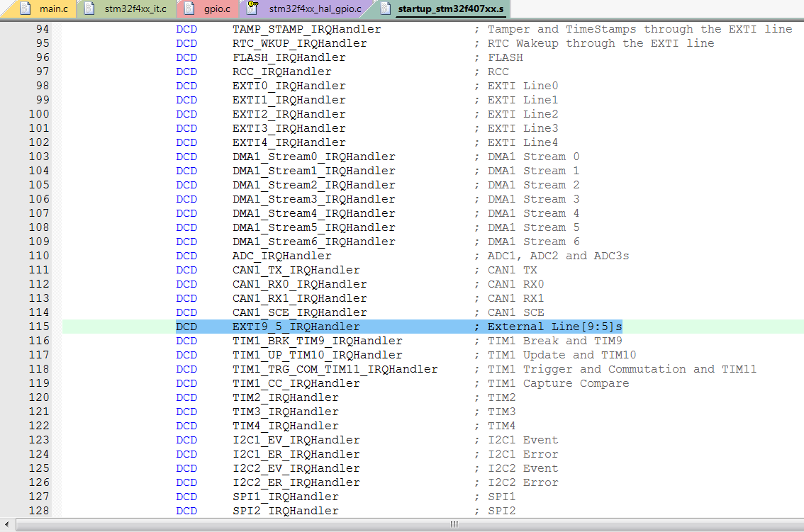Click on FLASH_IRQHandler text
Screen dimensions: 804x532
click(289, 57)
